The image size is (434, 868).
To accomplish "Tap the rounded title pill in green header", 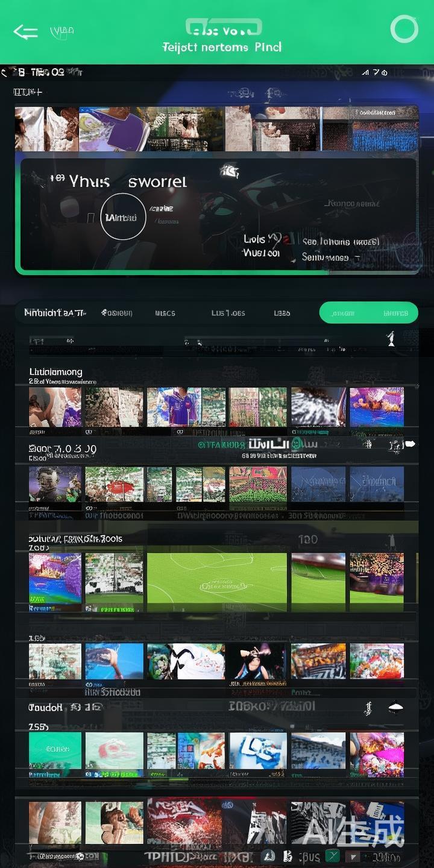I will (224, 28).
